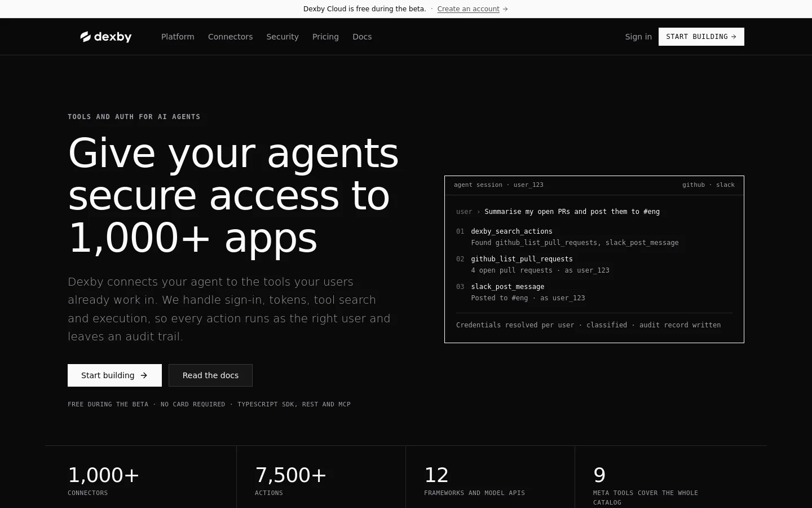The image size is (812, 508).
Task: Click the 4 open pull requests line
Action: click(x=540, y=270)
